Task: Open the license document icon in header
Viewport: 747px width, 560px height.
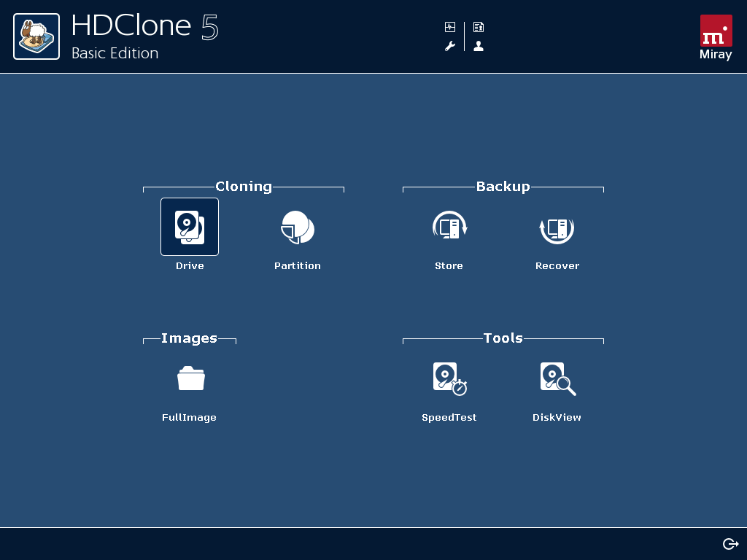Action: point(479,27)
